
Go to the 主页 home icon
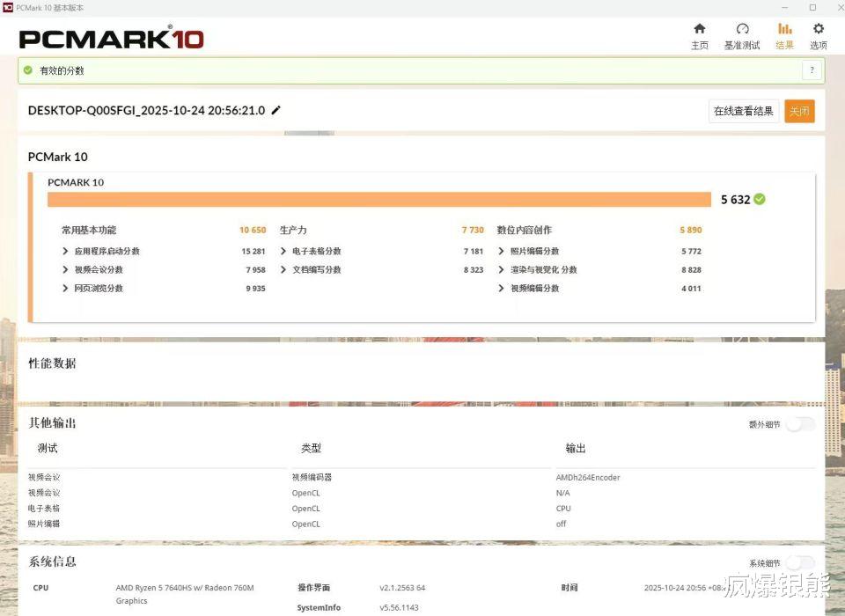(x=700, y=28)
